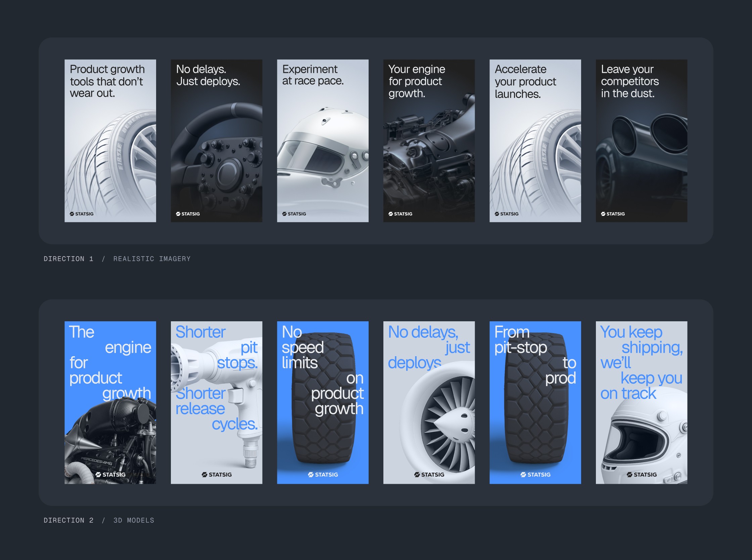Viewport: 752px width, 560px height.
Task: Click the 'You keep shipping' helmet poster
Action: 641,402
